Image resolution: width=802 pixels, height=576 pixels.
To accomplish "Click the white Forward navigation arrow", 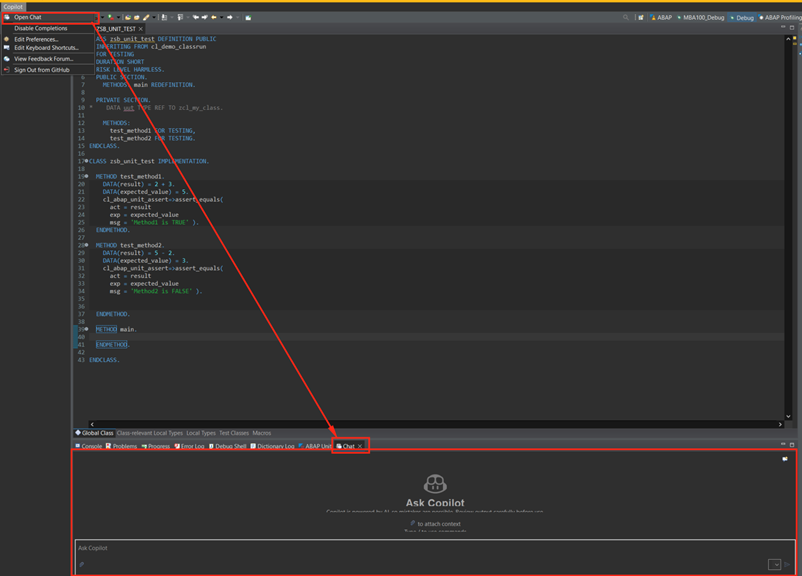I will click(x=230, y=17).
